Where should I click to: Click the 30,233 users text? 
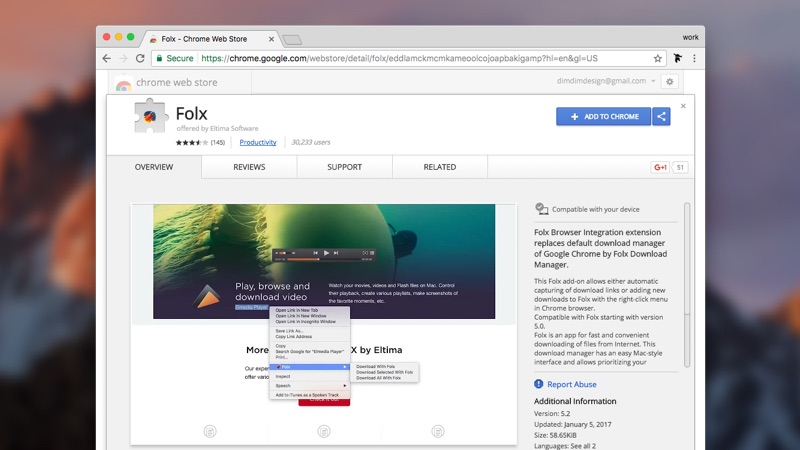coord(311,142)
